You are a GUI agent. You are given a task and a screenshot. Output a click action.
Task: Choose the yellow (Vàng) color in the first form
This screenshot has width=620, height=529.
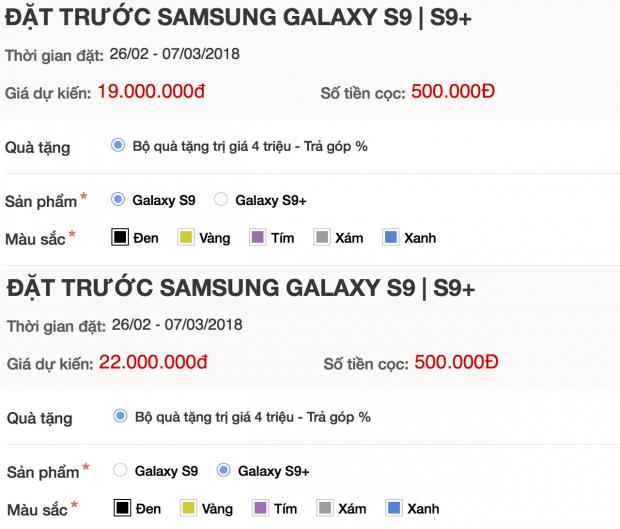tap(186, 238)
